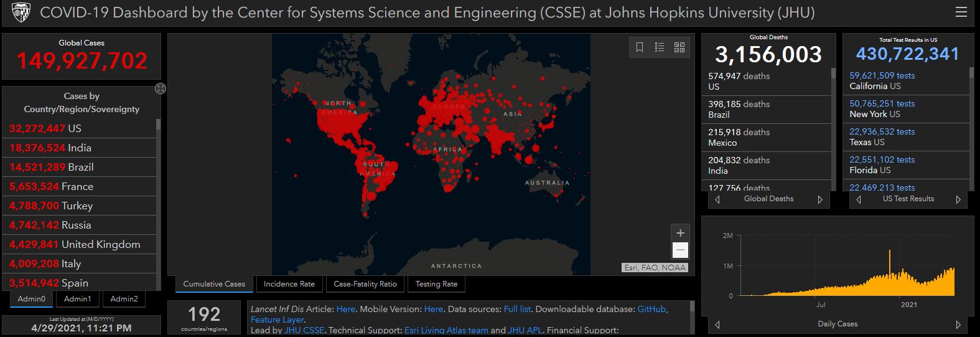This screenshot has width=980, height=337.
Task: Zoom out on the map
Action: (x=680, y=250)
